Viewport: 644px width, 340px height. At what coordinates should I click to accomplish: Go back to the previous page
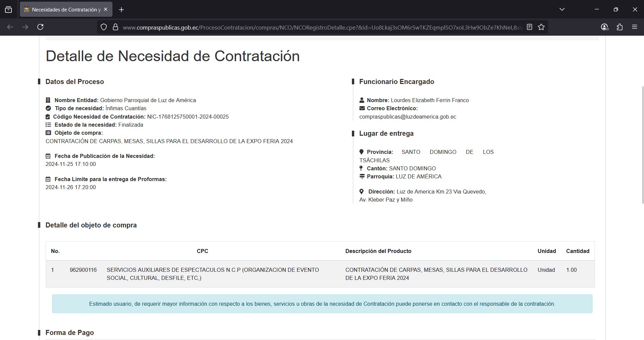pos(10,27)
